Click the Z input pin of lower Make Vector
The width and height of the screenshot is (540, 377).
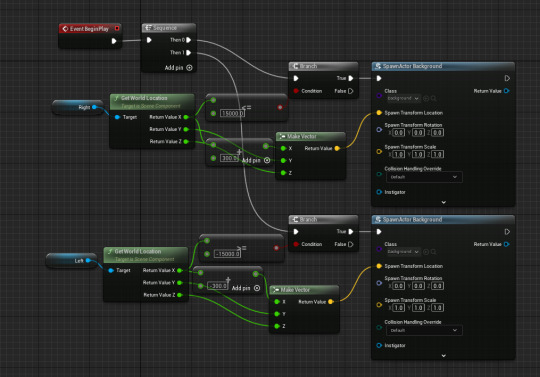tap(277, 326)
